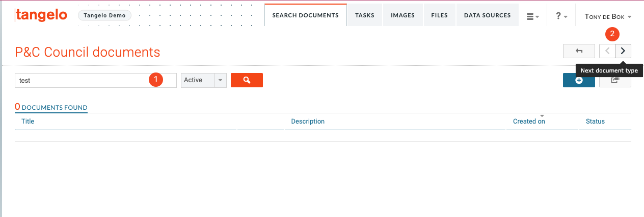Open the question mark help menu
Viewport: 644px width, 217px height.
(x=561, y=16)
